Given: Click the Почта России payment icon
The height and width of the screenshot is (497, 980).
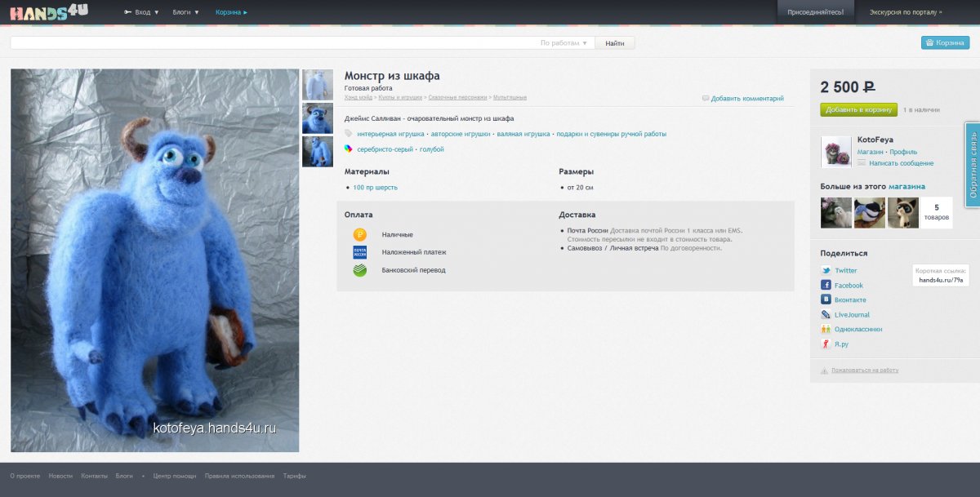Looking at the screenshot, I should tap(360, 252).
